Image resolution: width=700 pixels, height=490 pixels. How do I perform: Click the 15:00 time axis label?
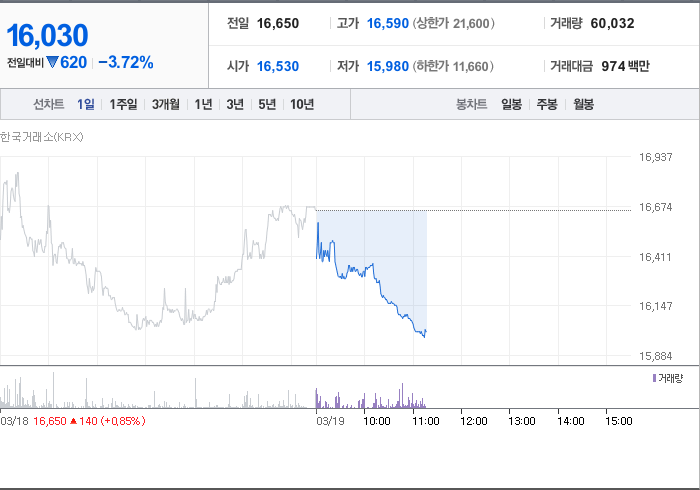[x=619, y=421]
